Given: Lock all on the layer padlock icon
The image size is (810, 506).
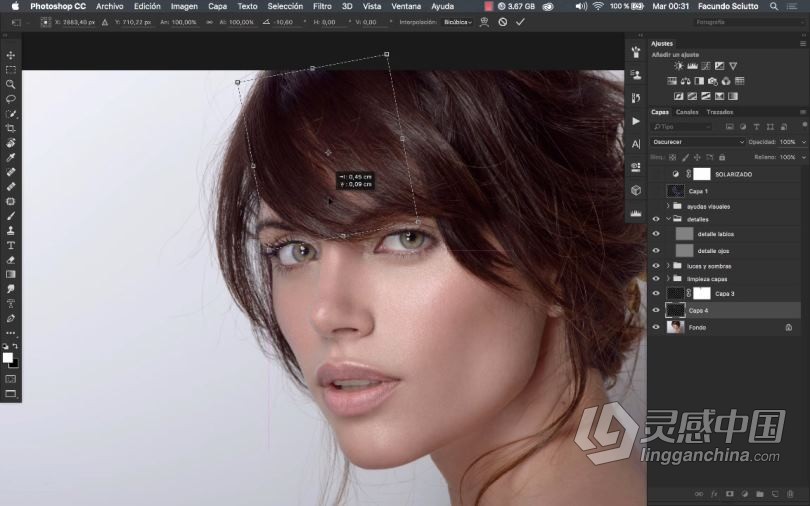Looking at the screenshot, I should click(722, 157).
